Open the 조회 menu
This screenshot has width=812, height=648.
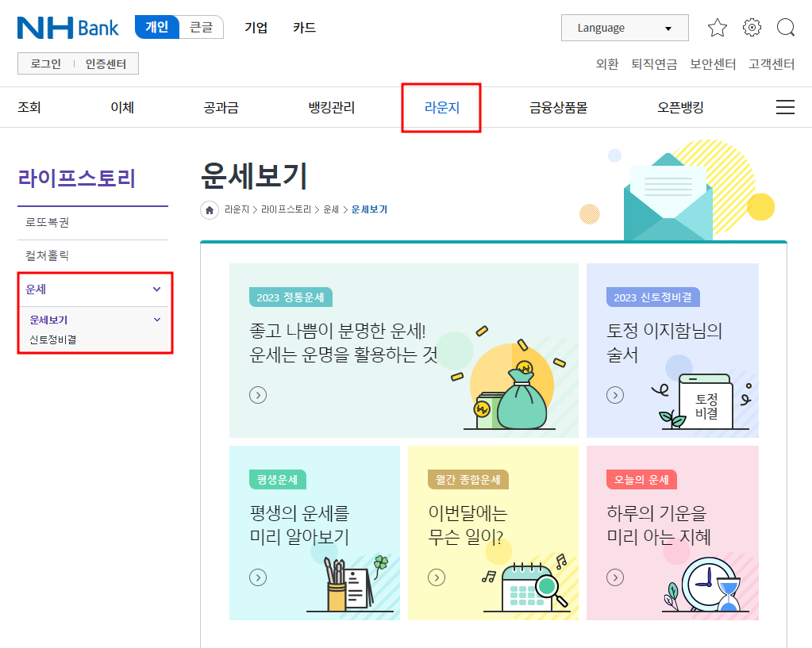[x=29, y=107]
